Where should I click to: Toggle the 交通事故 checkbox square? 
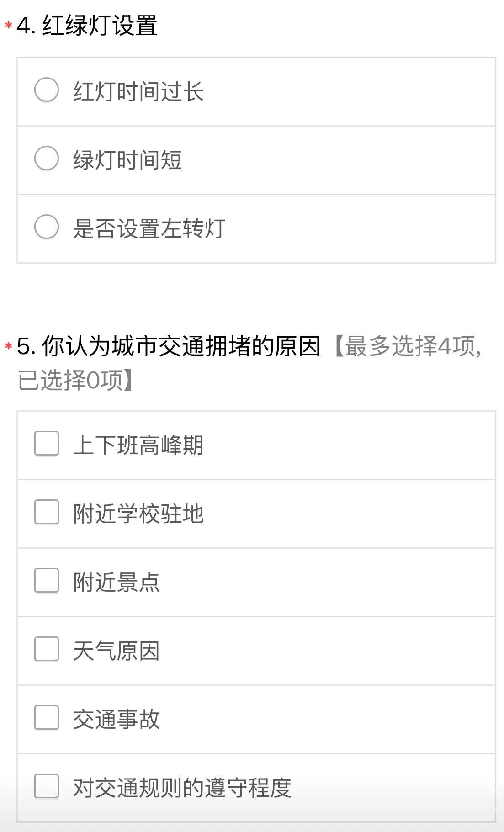tap(47, 717)
